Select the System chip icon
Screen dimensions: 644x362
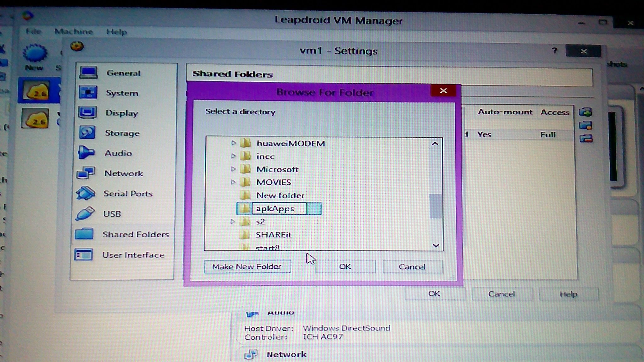coord(88,93)
